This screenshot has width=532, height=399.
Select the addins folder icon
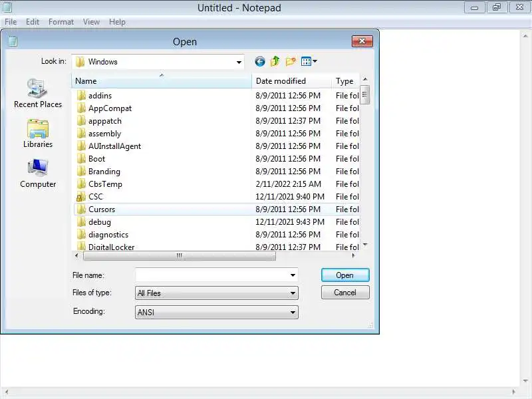(81, 95)
